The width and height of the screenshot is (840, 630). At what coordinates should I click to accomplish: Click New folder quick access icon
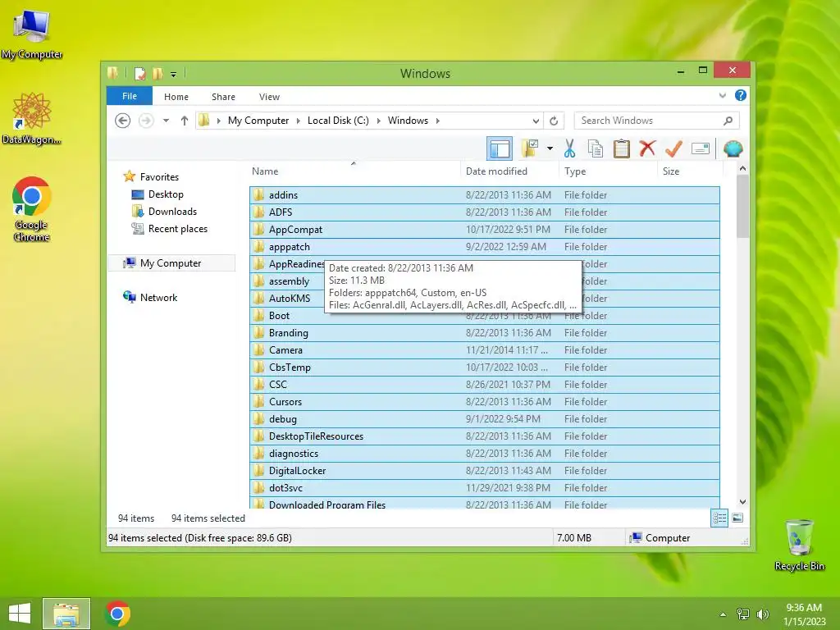[x=157, y=73]
